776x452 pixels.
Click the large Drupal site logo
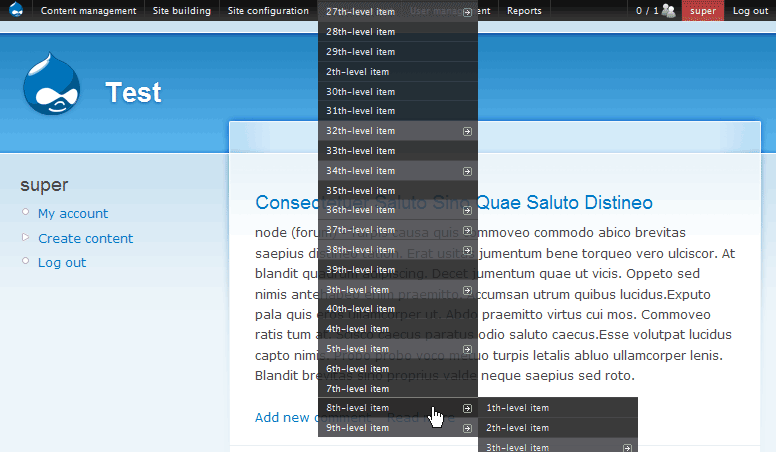[51, 83]
